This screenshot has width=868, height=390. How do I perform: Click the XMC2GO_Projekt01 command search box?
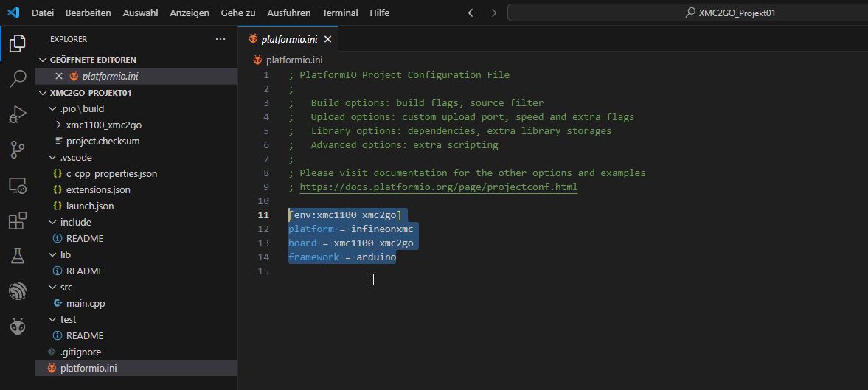click(x=686, y=13)
